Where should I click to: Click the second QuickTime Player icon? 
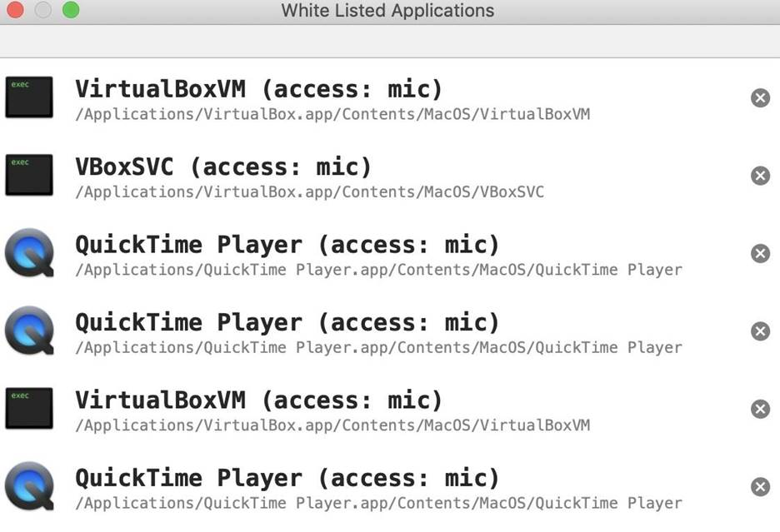coord(29,331)
